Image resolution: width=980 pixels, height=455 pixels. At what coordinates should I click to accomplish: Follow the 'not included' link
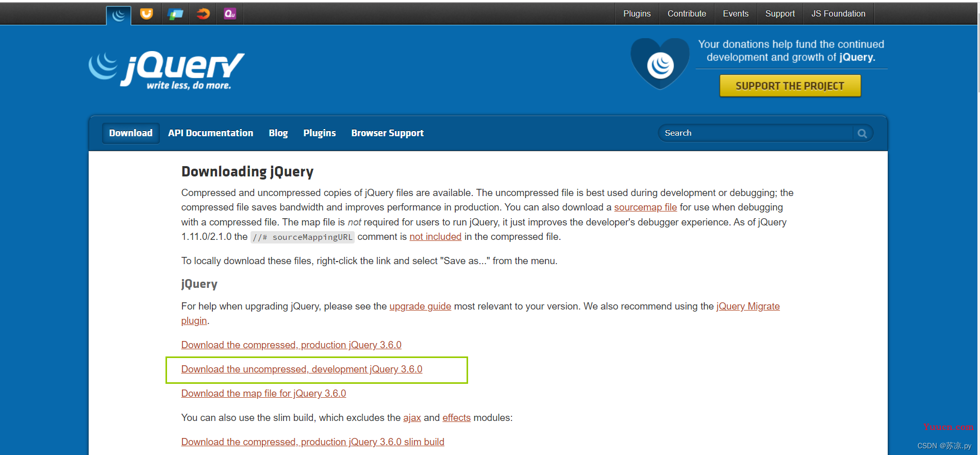435,237
